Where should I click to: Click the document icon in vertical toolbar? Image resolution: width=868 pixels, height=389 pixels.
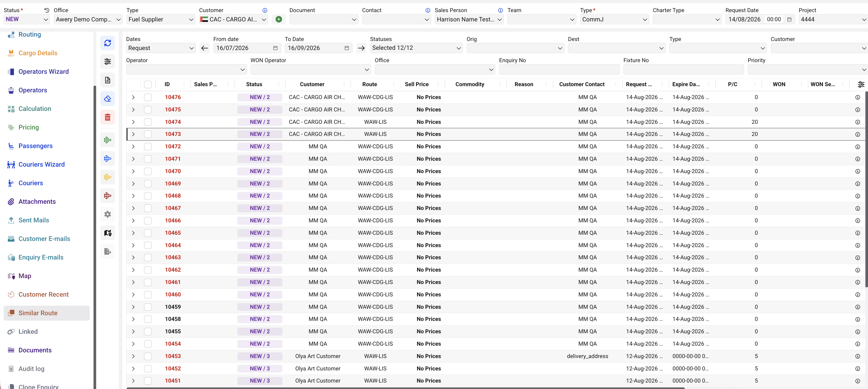(x=107, y=80)
